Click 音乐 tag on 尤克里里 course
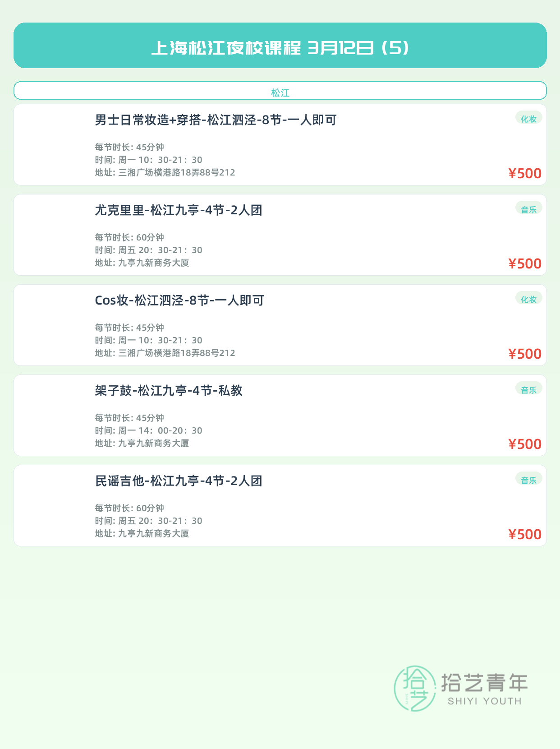Viewport: 560px width, 749px height. [x=528, y=209]
